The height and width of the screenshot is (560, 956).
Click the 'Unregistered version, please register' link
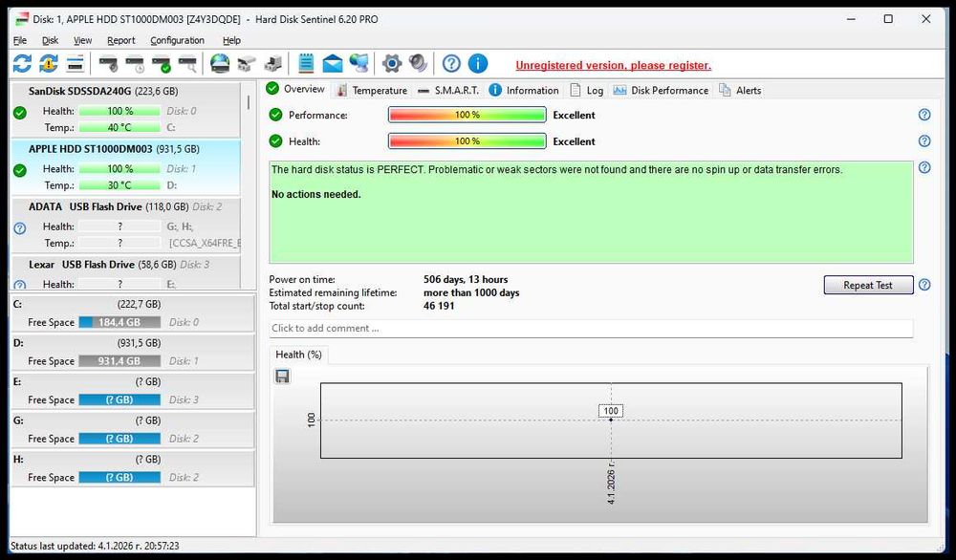click(614, 65)
